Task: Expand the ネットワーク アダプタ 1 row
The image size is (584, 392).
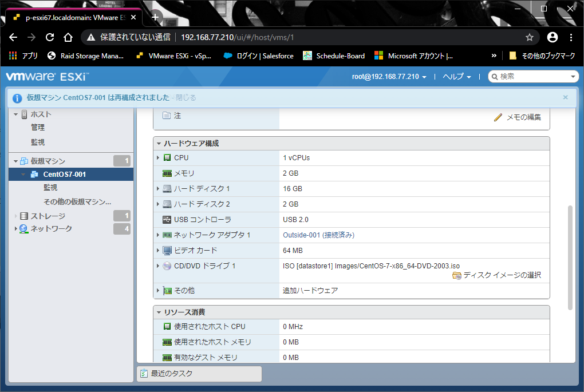Action: pyautogui.click(x=158, y=235)
